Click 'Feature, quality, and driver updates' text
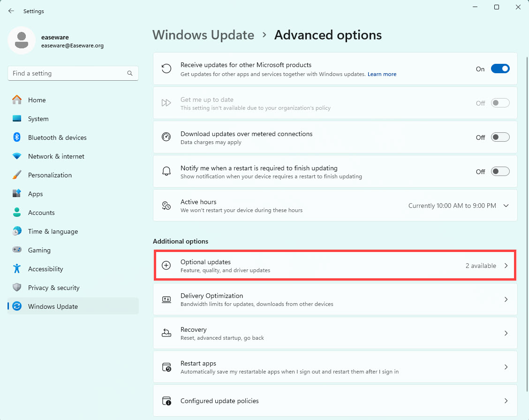Image resolution: width=529 pixels, height=420 pixels. (x=226, y=270)
